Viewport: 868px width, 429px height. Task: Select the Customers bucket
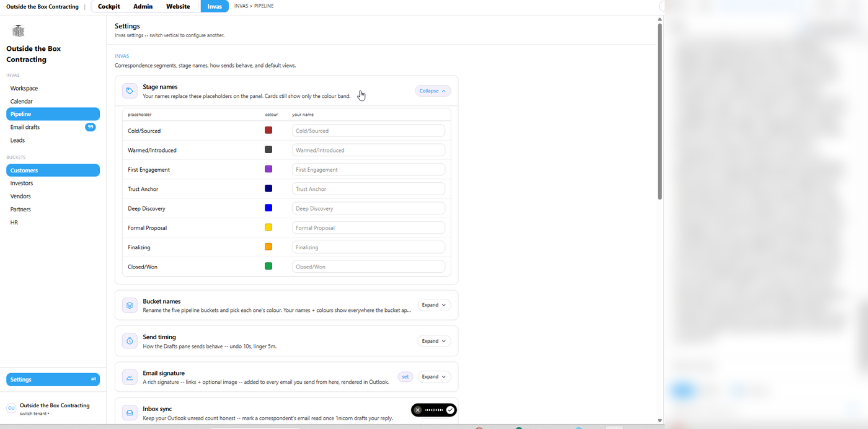tap(53, 170)
